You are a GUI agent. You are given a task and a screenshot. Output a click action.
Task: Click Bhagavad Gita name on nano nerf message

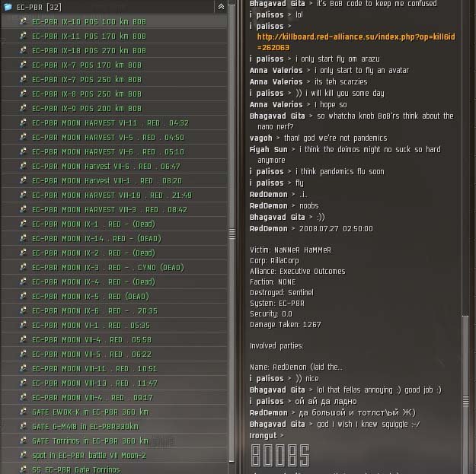tap(277, 116)
